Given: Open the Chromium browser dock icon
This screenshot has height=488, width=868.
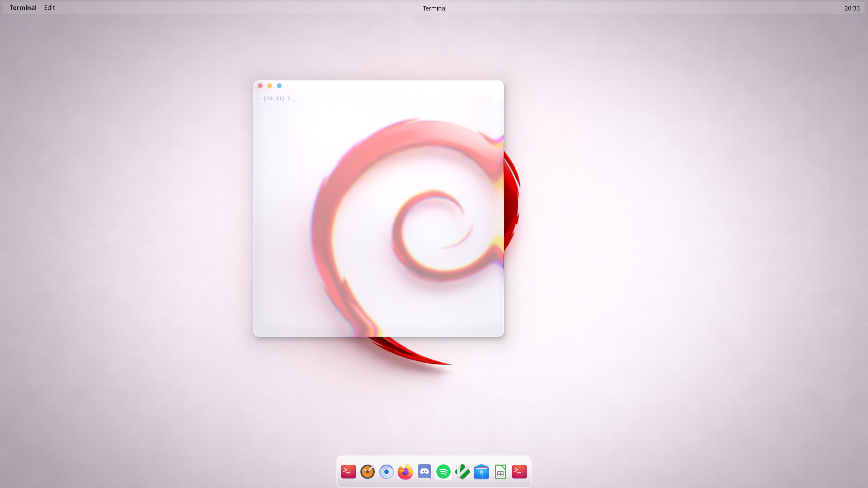Looking at the screenshot, I should [386, 472].
